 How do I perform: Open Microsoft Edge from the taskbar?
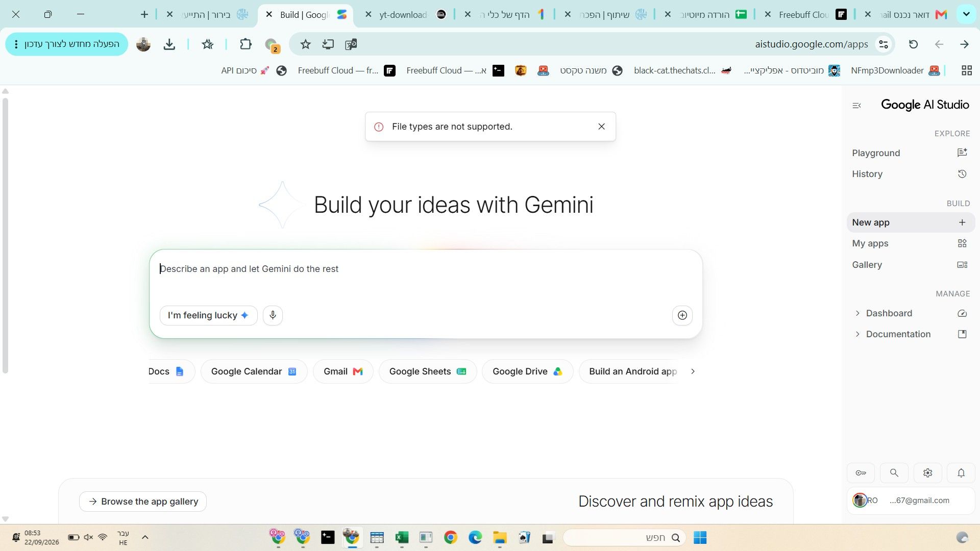click(475, 538)
